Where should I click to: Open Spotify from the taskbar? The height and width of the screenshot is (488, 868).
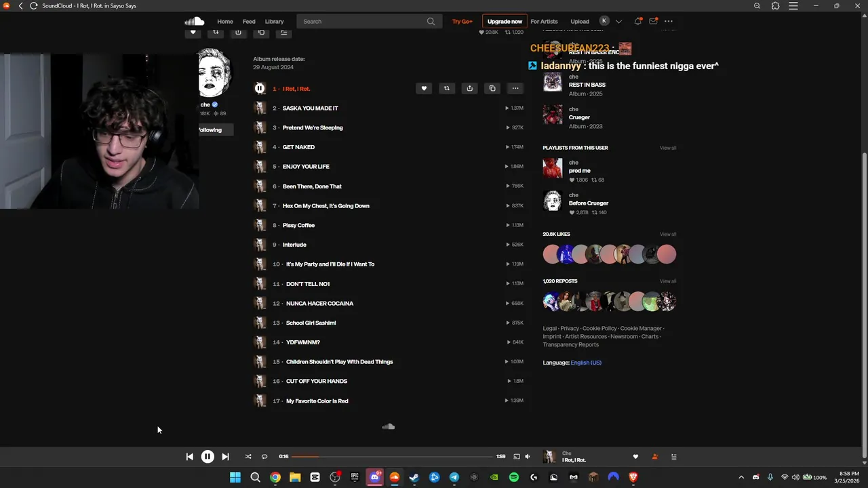pyautogui.click(x=514, y=477)
